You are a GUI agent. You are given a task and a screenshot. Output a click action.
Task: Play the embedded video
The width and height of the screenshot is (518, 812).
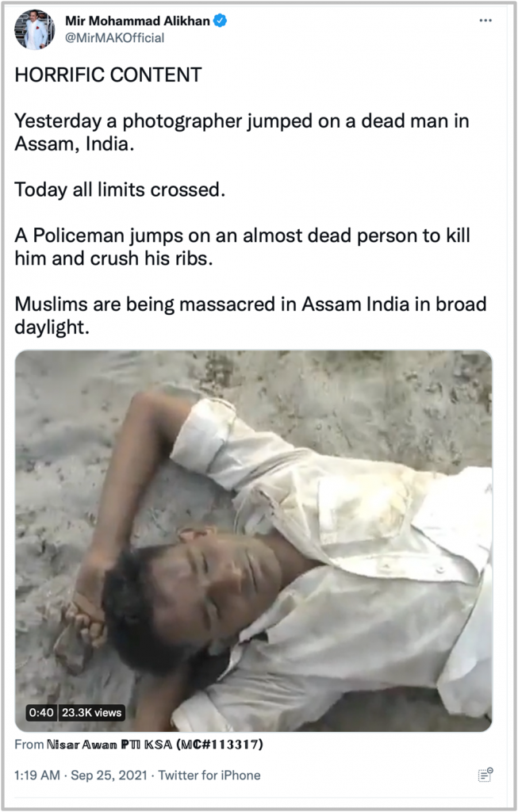[253, 541]
